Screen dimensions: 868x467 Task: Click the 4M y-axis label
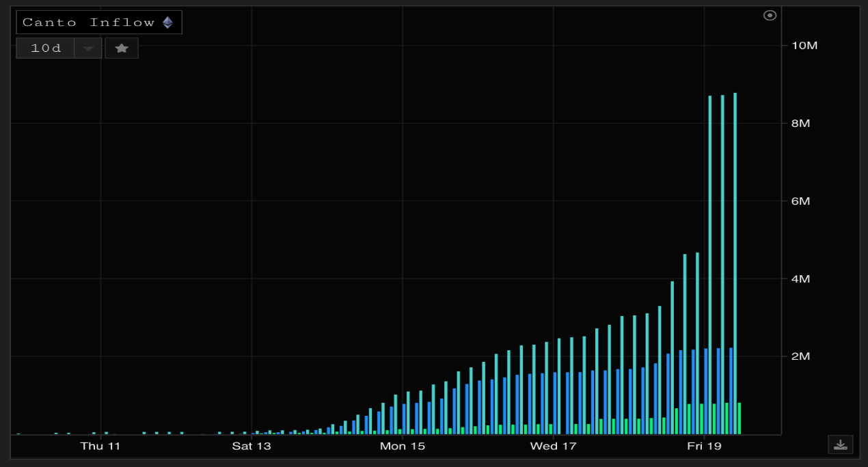coord(800,279)
